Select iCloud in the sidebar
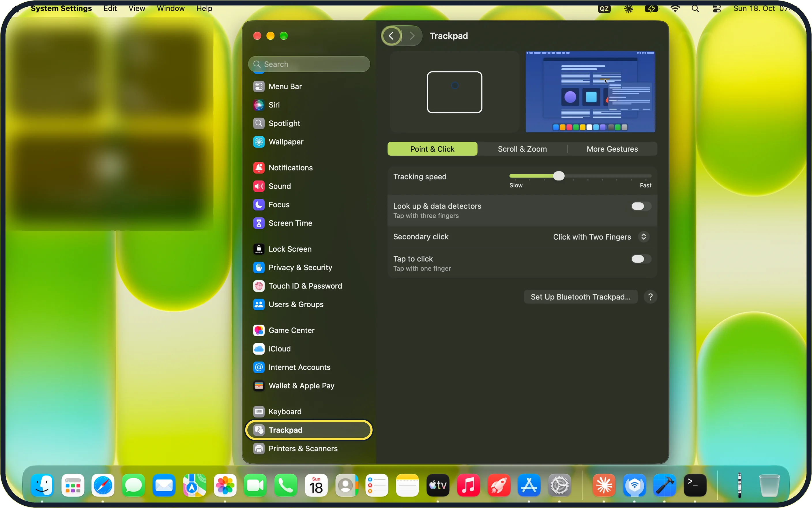Screen dimensions: 812x508 tap(309, 349)
